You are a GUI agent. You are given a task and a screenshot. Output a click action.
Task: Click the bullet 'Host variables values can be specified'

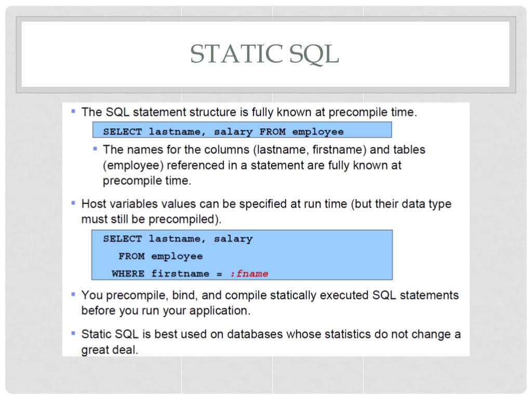pos(267,204)
